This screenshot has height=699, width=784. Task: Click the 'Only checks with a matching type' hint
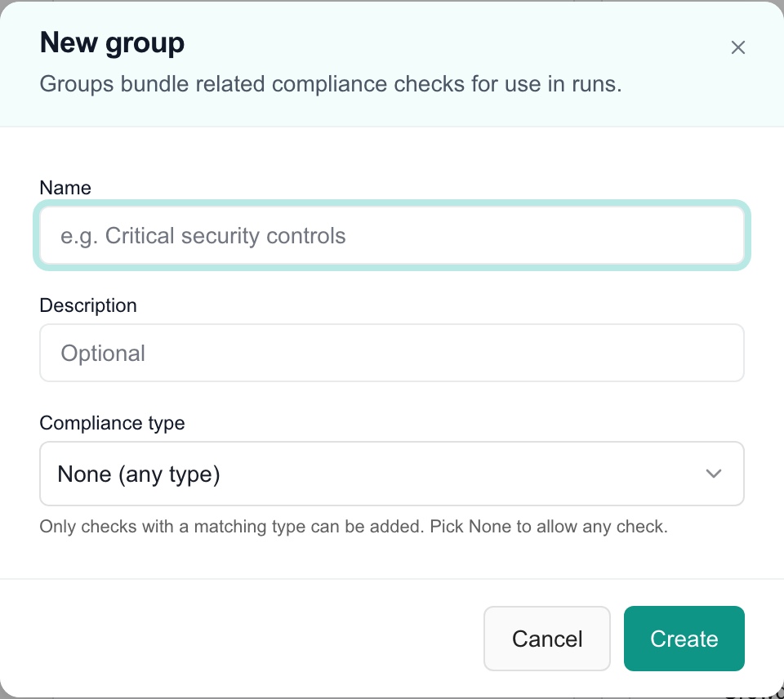click(x=354, y=527)
